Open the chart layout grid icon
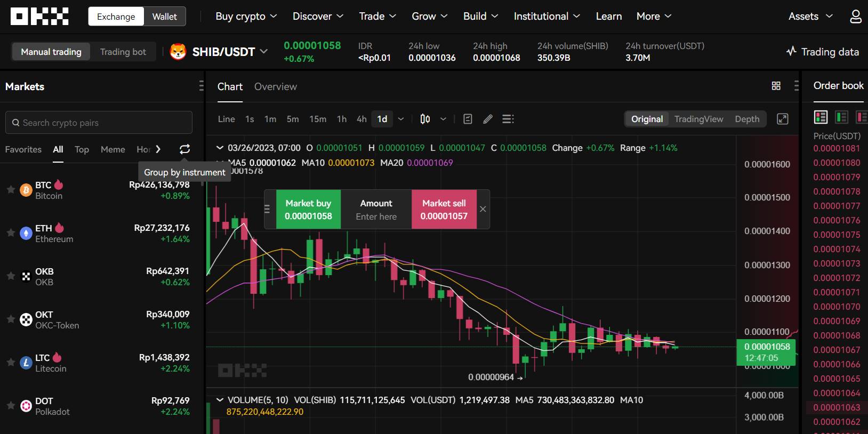868x434 pixels. (776, 86)
